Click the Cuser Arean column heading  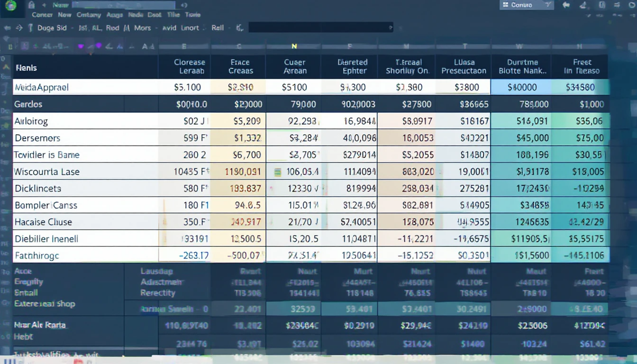point(295,66)
